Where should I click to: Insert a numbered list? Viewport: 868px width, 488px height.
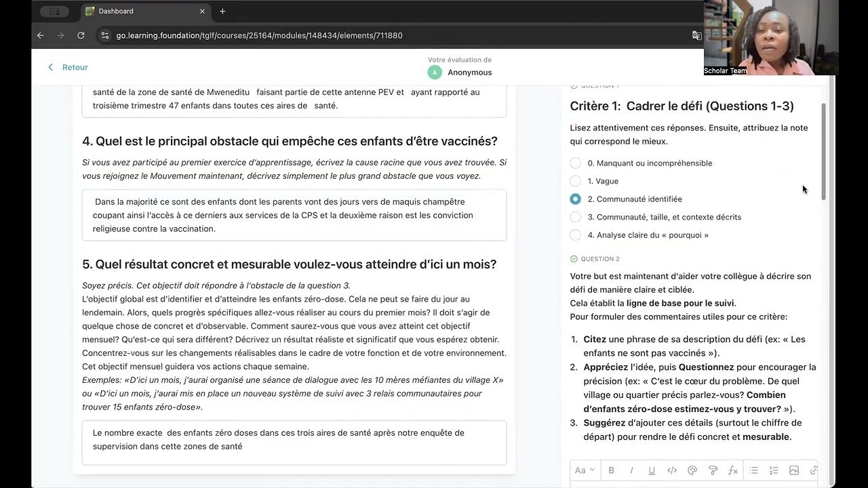coord(774,470)
